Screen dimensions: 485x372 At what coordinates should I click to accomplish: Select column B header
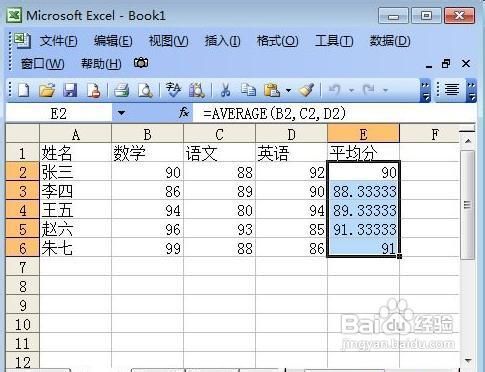click(148, 134)
